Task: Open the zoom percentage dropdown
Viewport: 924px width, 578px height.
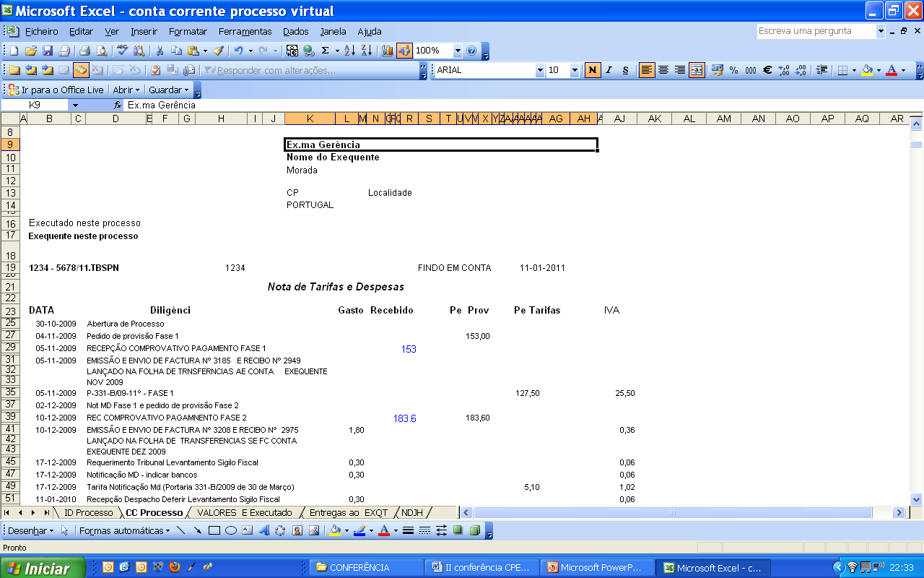Action: coord(458,51)
